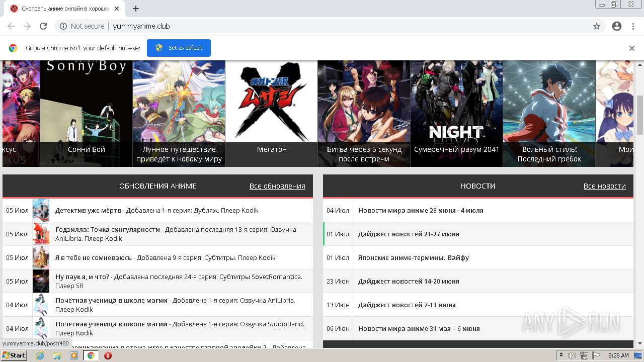Viewport: 644px width, 362px height.
Task: Open the network tray icon
Action: tap(584, 355)
